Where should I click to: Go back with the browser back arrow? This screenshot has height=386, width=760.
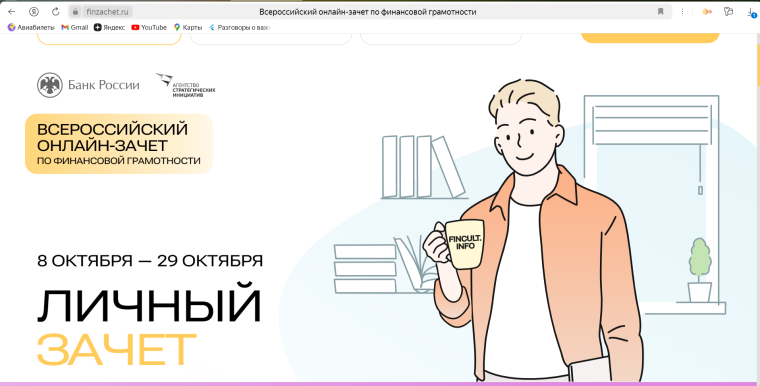[12, 12]
